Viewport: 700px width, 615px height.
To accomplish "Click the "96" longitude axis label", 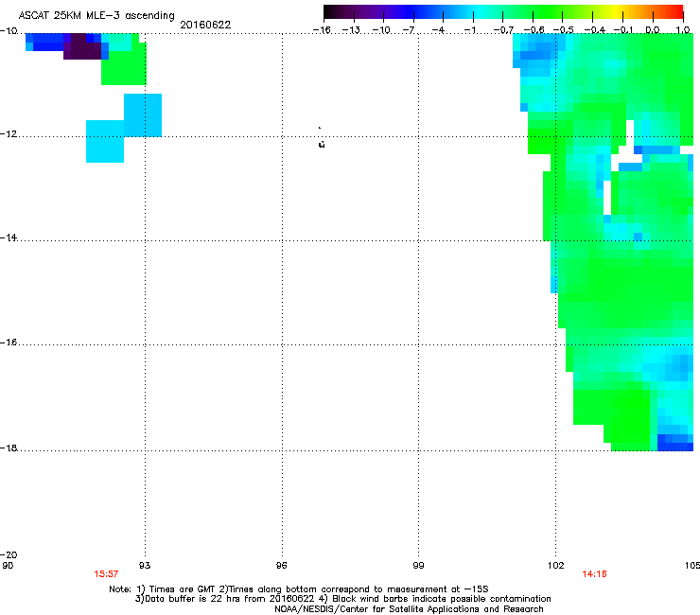I will click(x=281, y=566).
